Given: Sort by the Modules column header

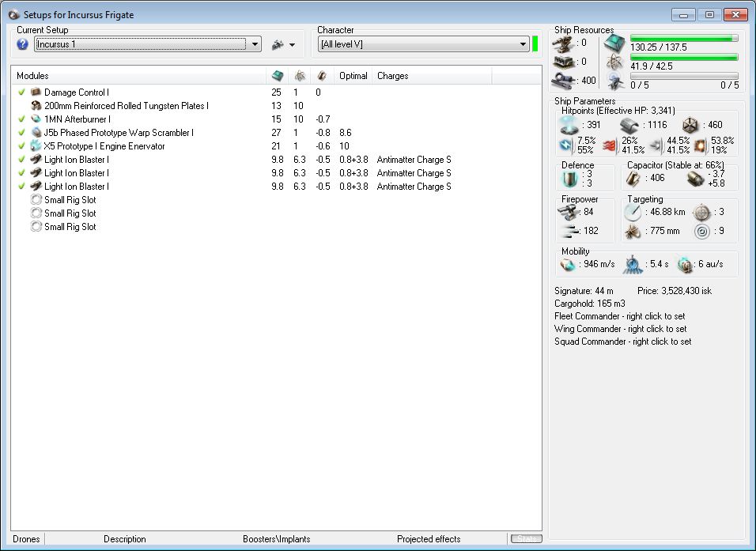Looking at the screenshot, I should [139, 76].
